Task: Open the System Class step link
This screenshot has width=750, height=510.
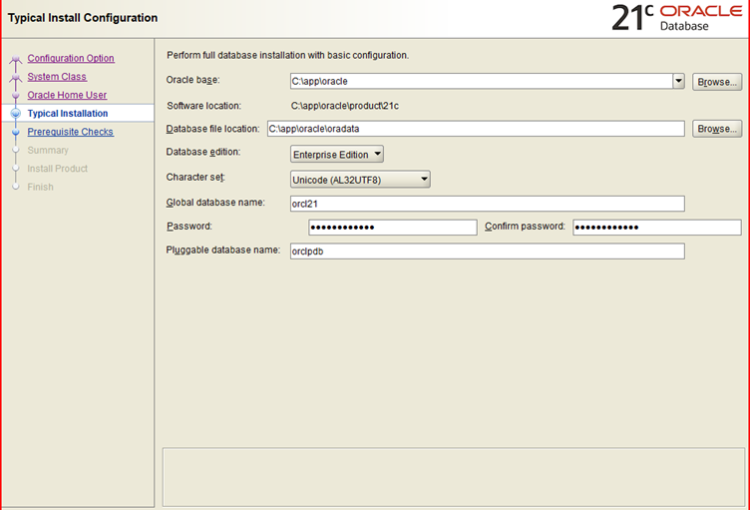Action: (x=57, y=77)
